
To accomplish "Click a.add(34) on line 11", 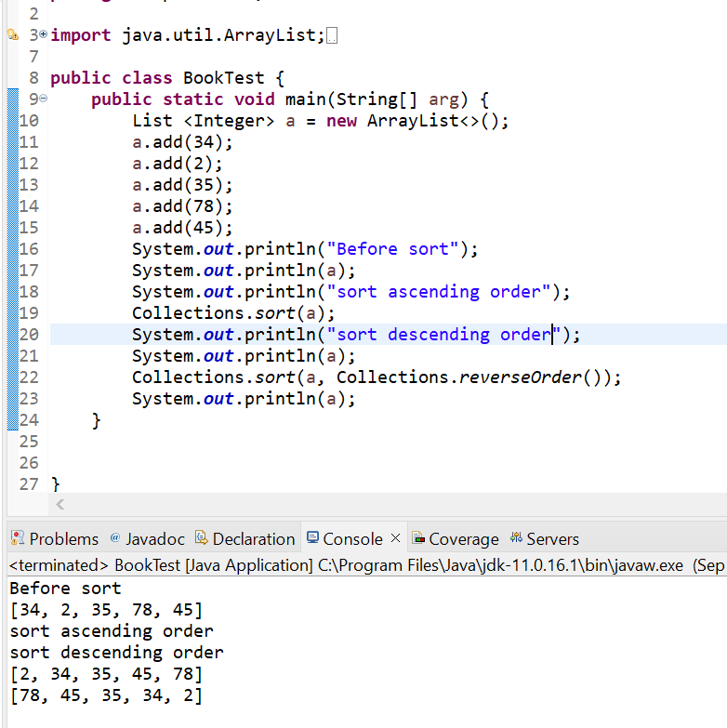I will point(182,142).
